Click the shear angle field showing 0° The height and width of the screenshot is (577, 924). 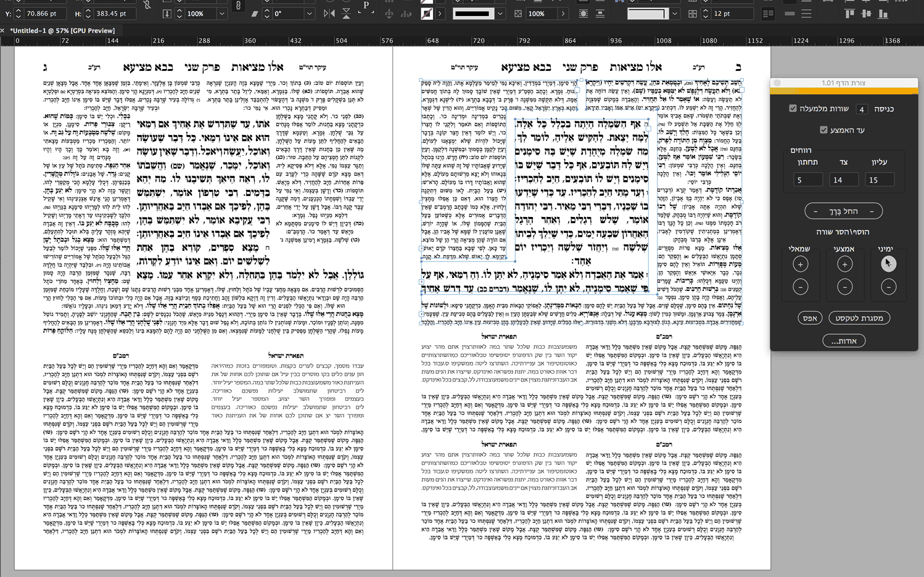pos(288,14)
